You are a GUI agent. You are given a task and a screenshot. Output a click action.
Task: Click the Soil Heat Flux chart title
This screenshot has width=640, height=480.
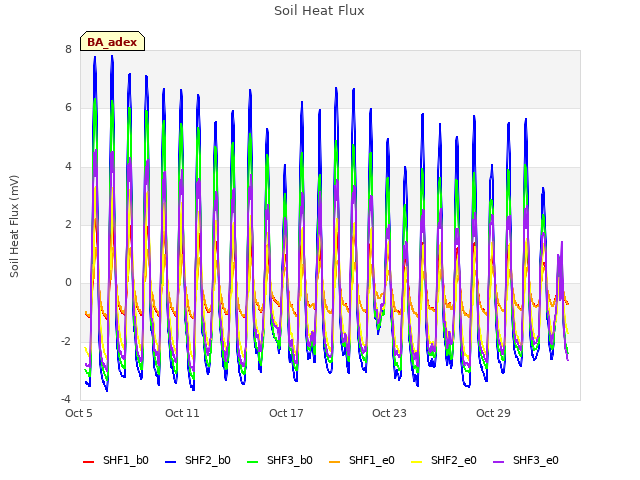coord(319,11)
